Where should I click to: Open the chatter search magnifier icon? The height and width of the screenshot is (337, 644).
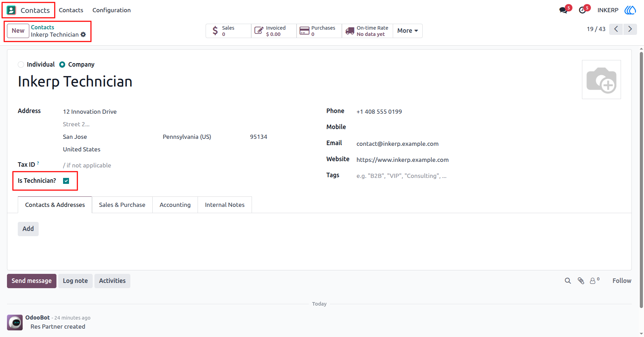pyautogui.click(x=568, y=281)
